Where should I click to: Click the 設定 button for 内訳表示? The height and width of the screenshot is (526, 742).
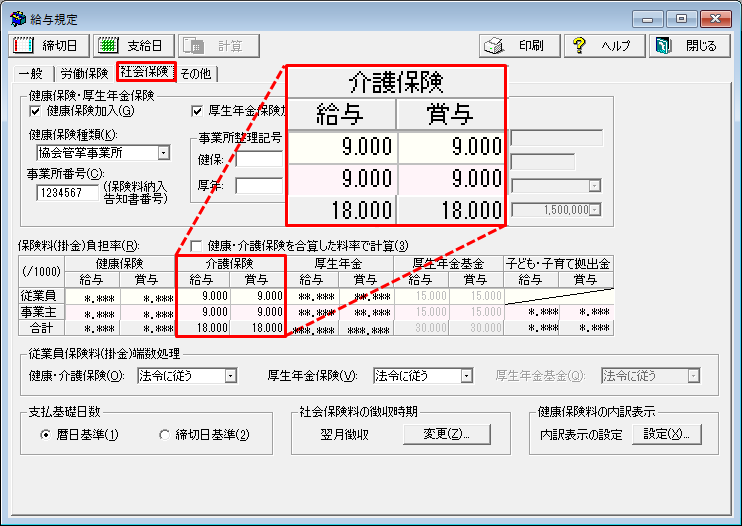point(669,434)
